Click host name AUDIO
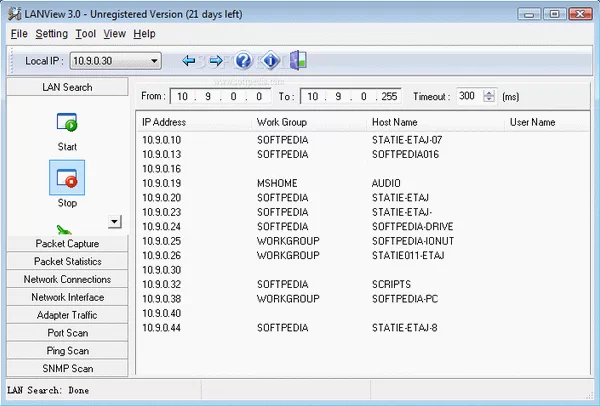Screen dimensions: 600x406 [x=386, y=183]
